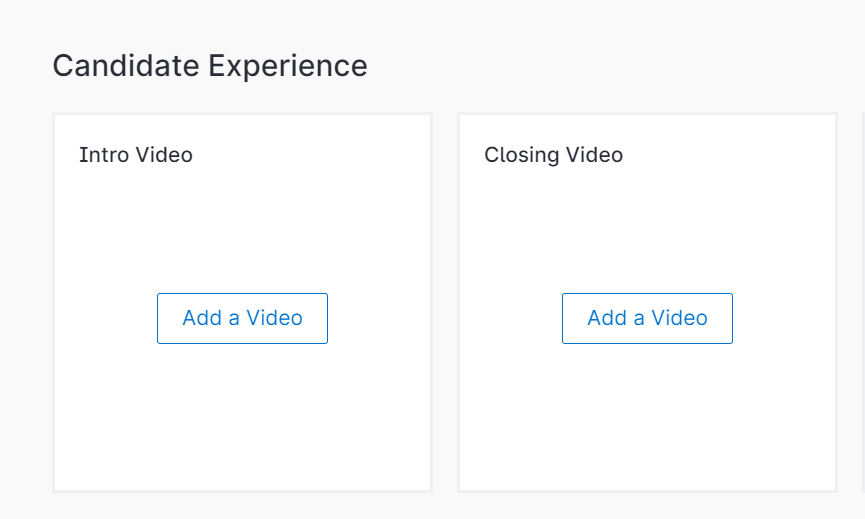Click Add a Video under Closing Video
The width and height of the screenshot is (865, 519).
(x=647, y=318)
